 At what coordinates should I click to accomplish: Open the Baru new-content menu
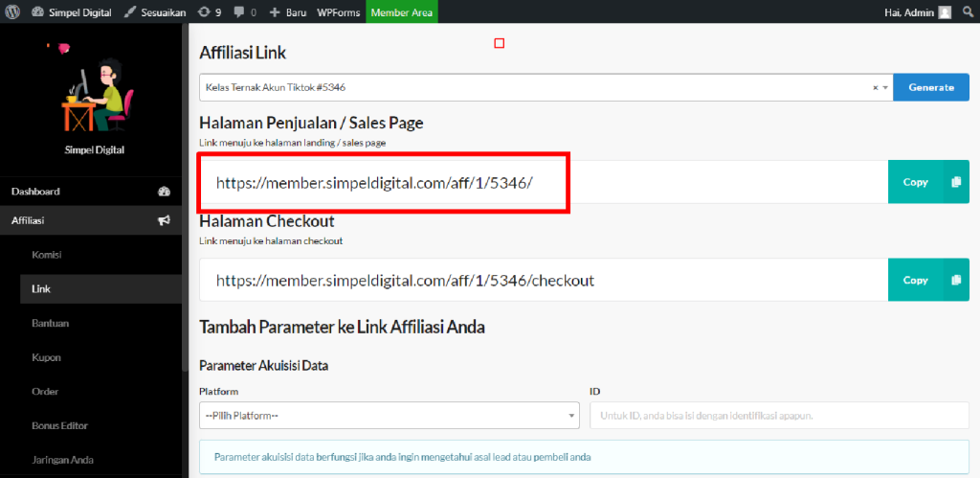pos(287,11)
